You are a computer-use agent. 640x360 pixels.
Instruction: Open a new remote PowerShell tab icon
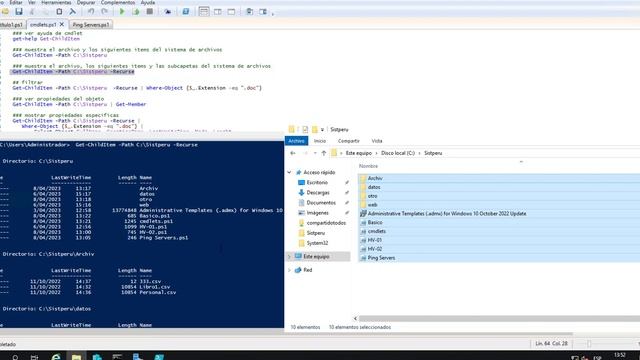click(167, 11)
